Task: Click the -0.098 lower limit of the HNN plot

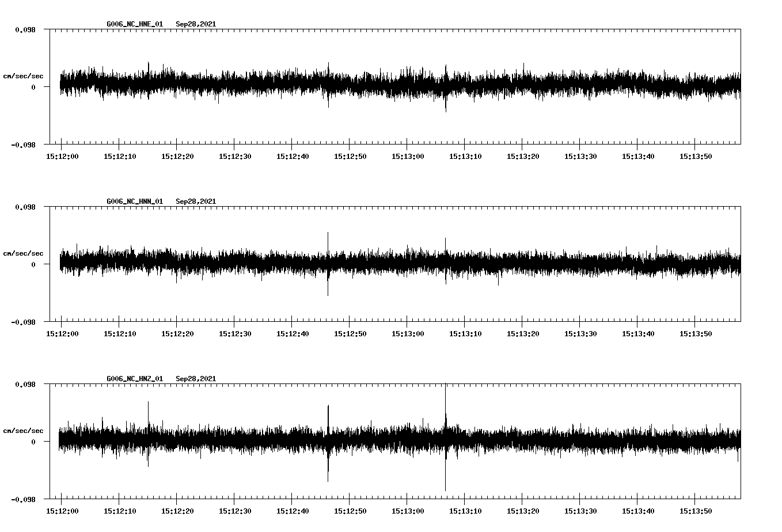Action: 23,322
